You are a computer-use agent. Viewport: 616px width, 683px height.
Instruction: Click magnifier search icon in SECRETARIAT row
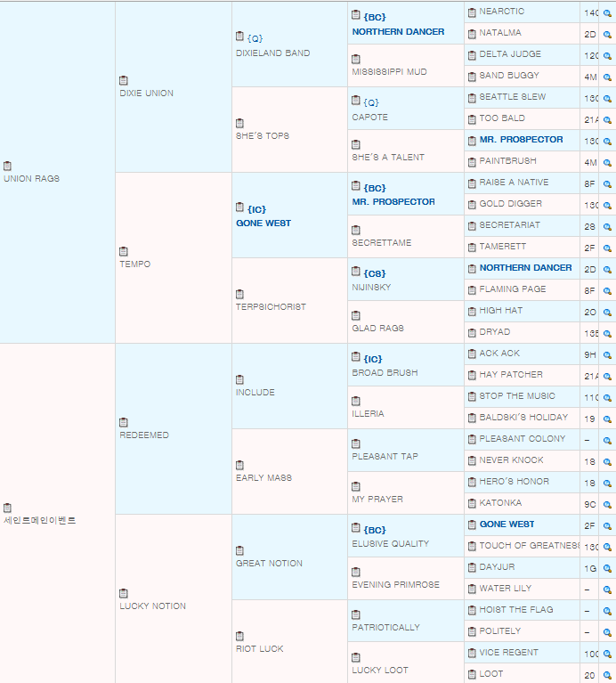pyautogui.click(x=607, y=227)
